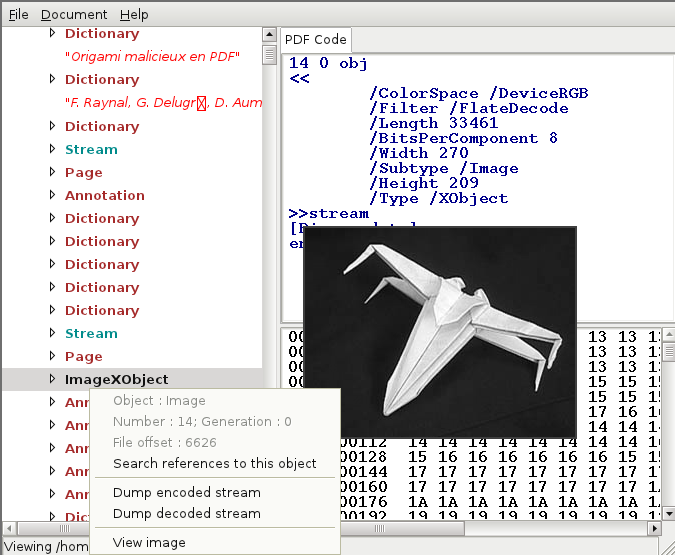The height and width of the screenshot is (555, 675).
Task: Click the hex view vertical scrollbar thumb
Action: pyautogui.click(x=669, y=352)
